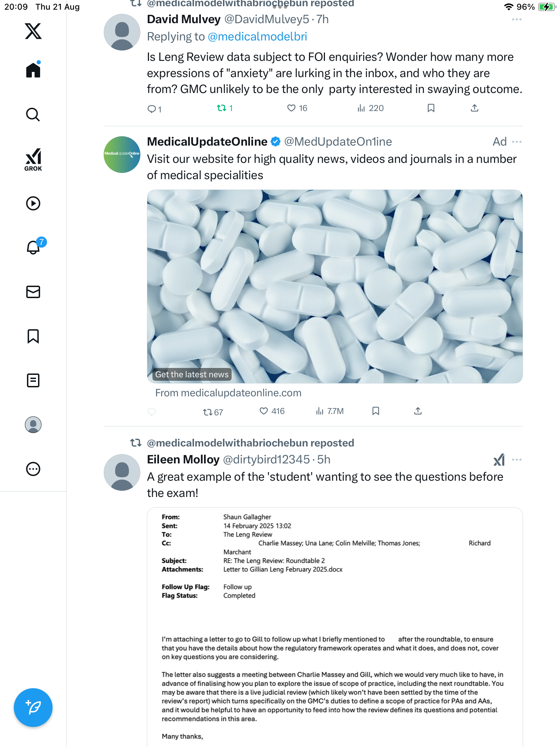Screen dimensions: 560x747
Task: Open the medicalupdateonline.com link
Action: pyautogui.click(x=228, y=393)
